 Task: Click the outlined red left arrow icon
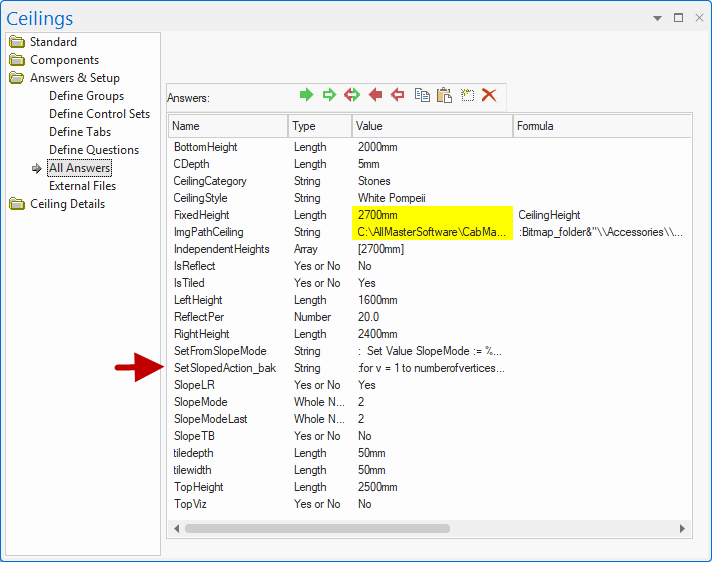[x=397, y=95]
